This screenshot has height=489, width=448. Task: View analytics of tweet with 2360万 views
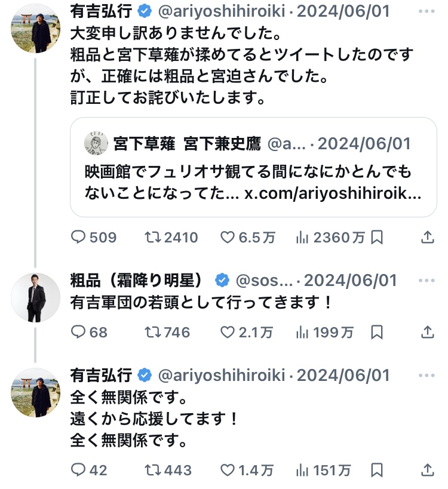pyautogui.click(x=302, y=238)
